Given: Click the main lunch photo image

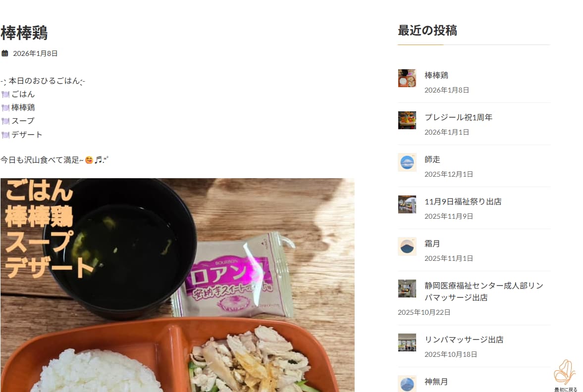Looking at the screenshot, I should (177, 285).
